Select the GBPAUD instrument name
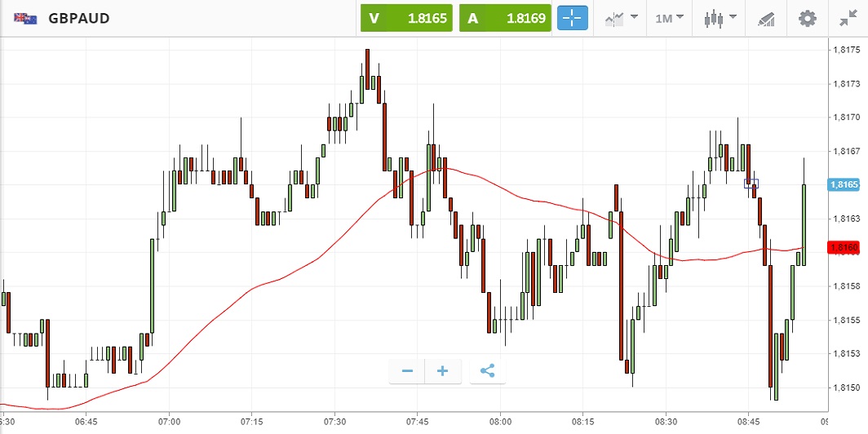 click(79, 18)
